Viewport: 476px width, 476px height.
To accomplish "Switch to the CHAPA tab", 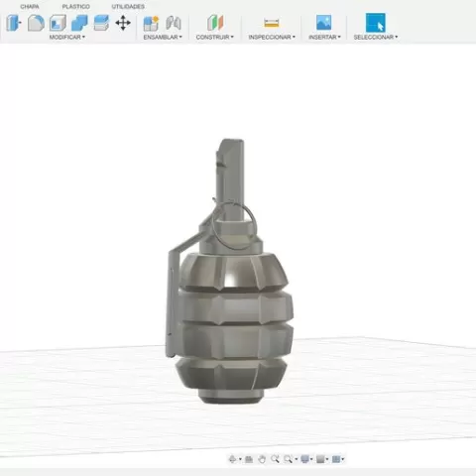I will click(x=30, y=7).
